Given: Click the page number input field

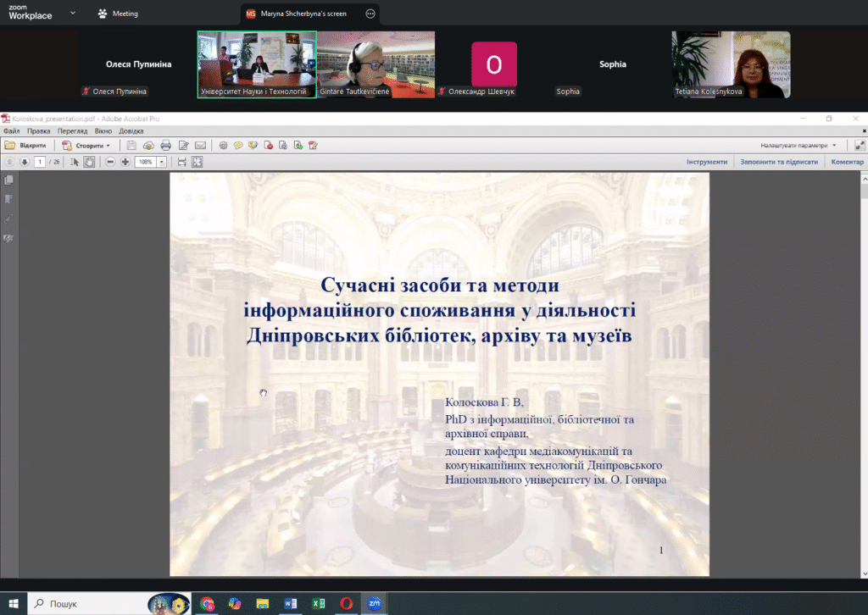Looking at the screenshot, I should [x=40, y=162].
